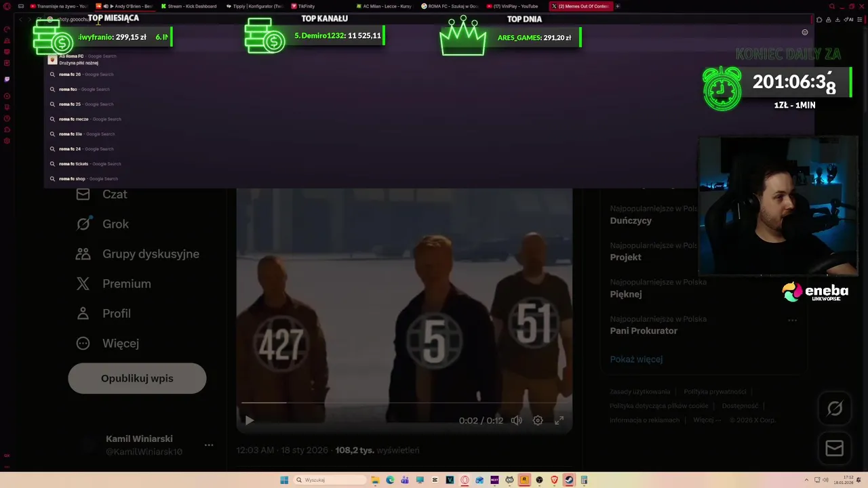Open account menu dots beside Kamil Winiarski
868x488 pixels.
pos(209,445)
